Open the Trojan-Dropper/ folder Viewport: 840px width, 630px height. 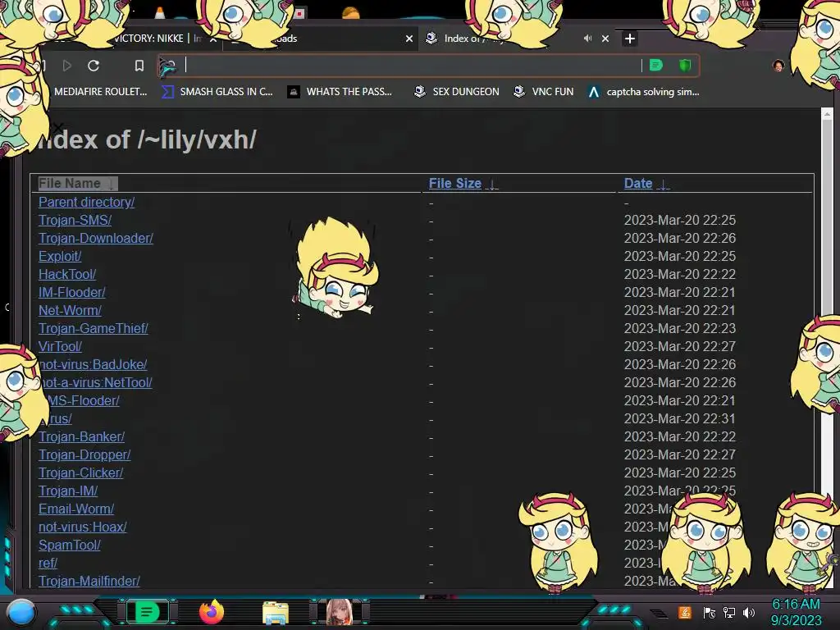point(84,454)
